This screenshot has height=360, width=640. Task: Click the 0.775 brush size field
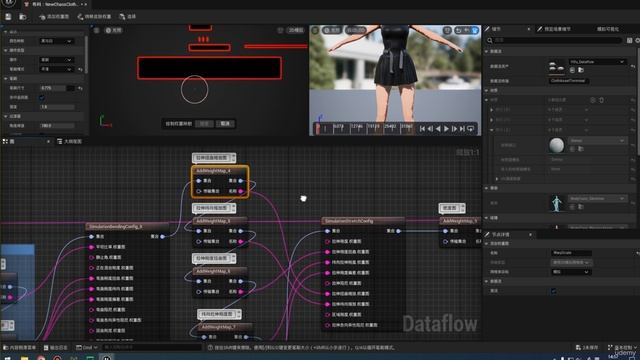(53, 88)
